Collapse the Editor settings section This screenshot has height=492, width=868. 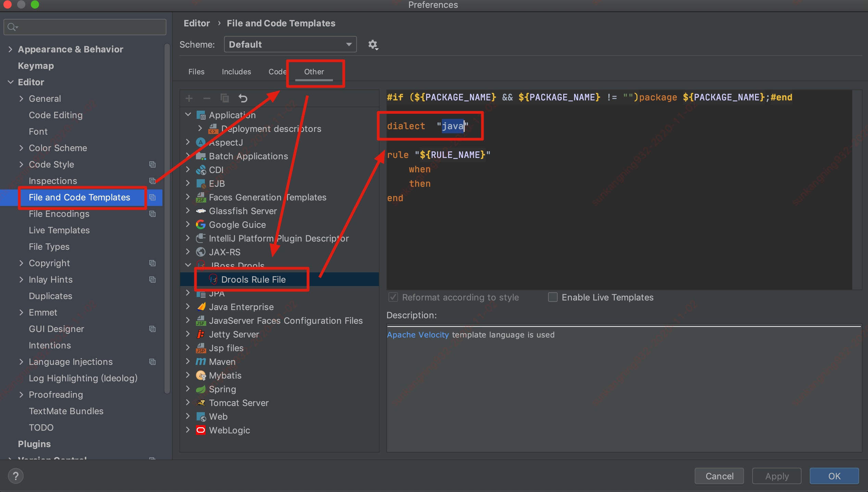click(x=10, y=82)
